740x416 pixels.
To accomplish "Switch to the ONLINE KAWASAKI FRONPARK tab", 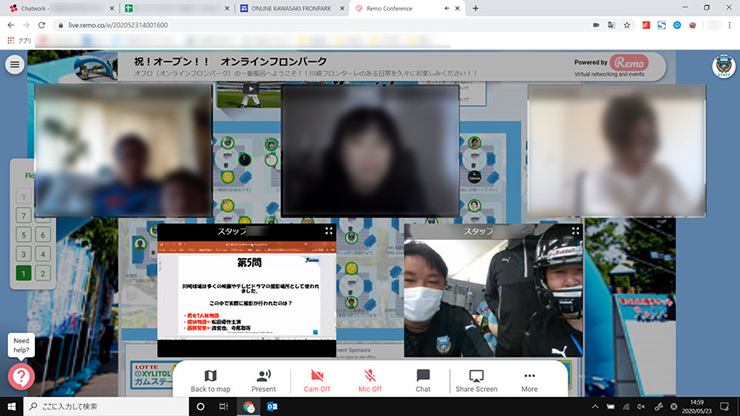I will click(x=292, y=8).
